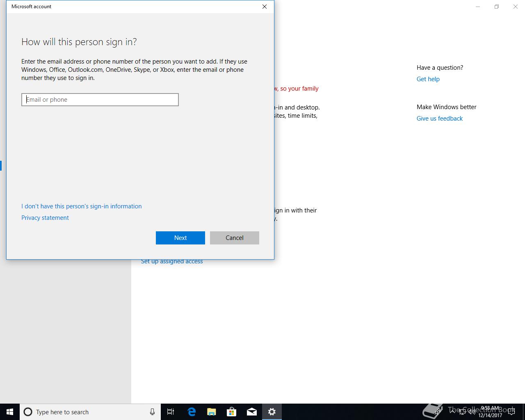Click the Settings gear taskbar icon
525x420 pixels.
coord(272,412)
